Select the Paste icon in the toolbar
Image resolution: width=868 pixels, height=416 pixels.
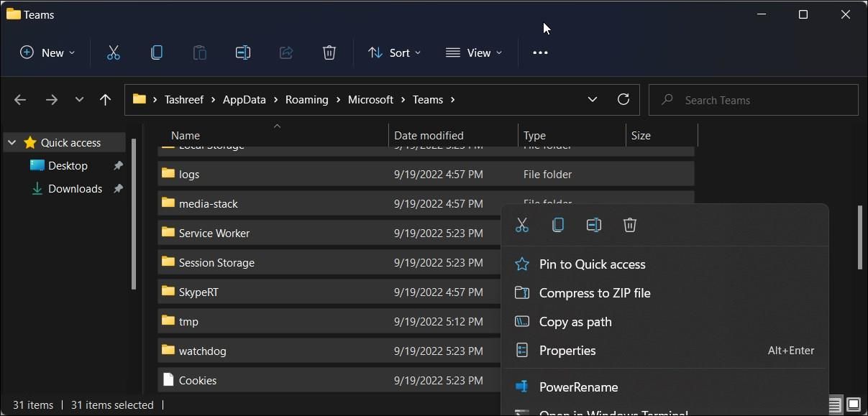click(199, 52)
